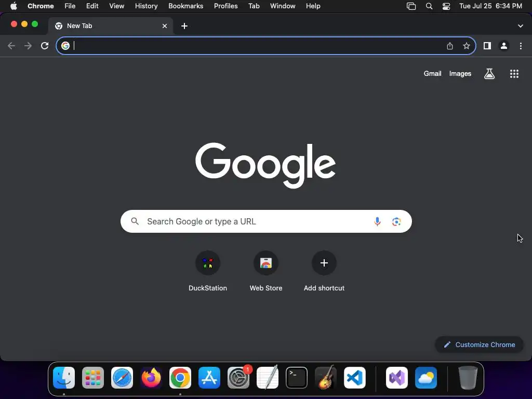Launch Firefox from the Dock
The image size is (532, 399).
(151, 378)
